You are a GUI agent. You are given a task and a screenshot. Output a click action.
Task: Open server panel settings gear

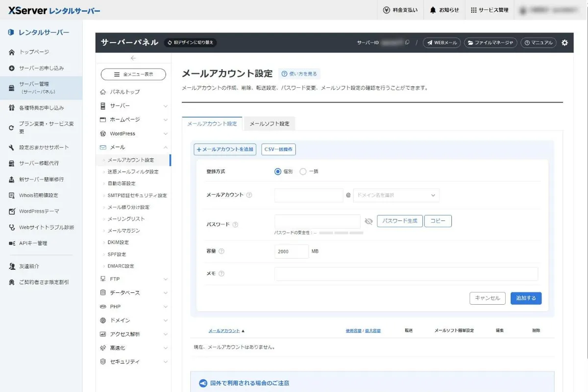(x=564, y=43)
